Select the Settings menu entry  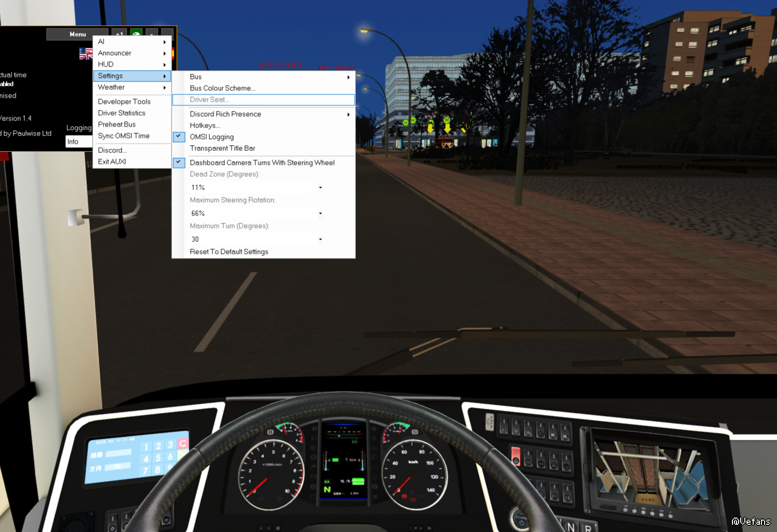click(132, 76)
